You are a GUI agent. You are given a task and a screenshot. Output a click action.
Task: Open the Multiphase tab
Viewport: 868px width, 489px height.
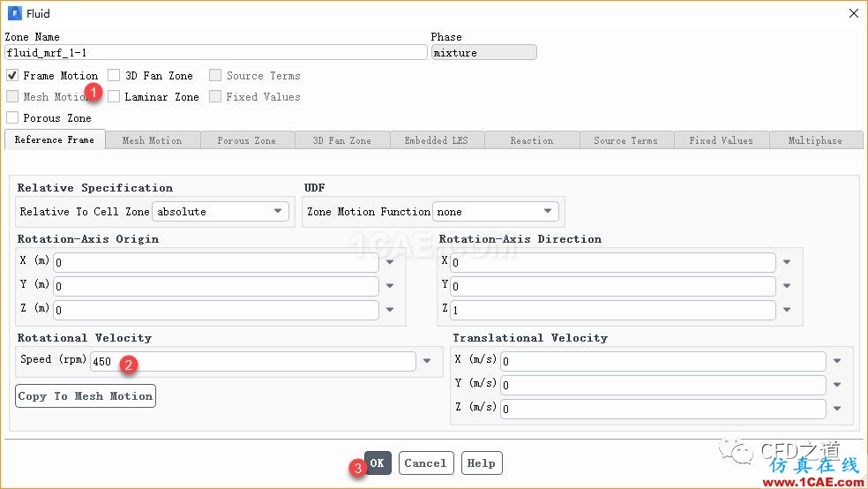[816, 140]
